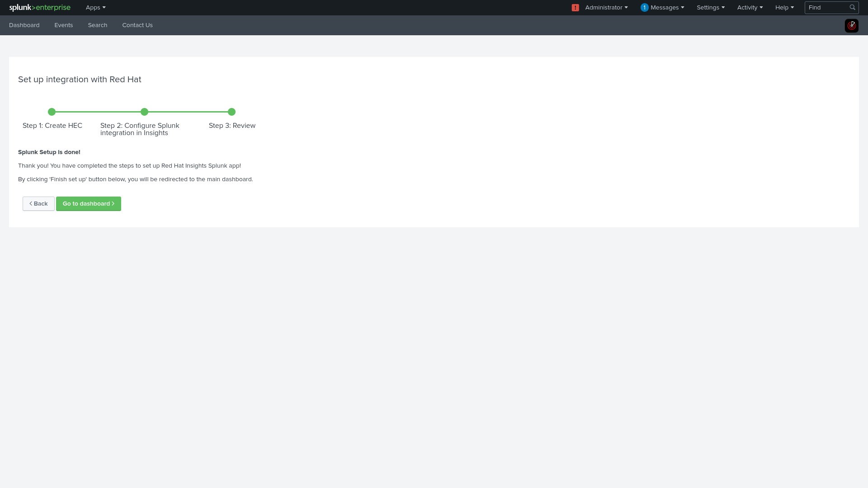Expand the Activity dropdown

tap(750, 8)
